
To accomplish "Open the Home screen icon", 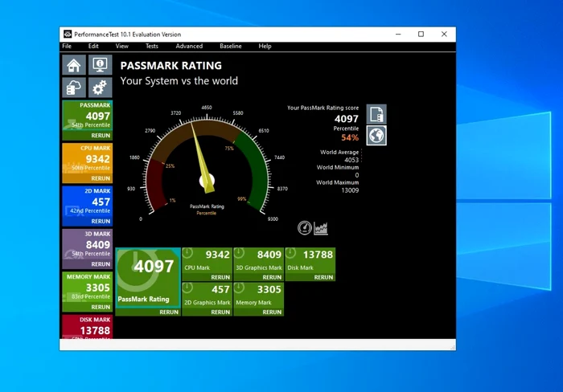I will [x=74, y=65].
